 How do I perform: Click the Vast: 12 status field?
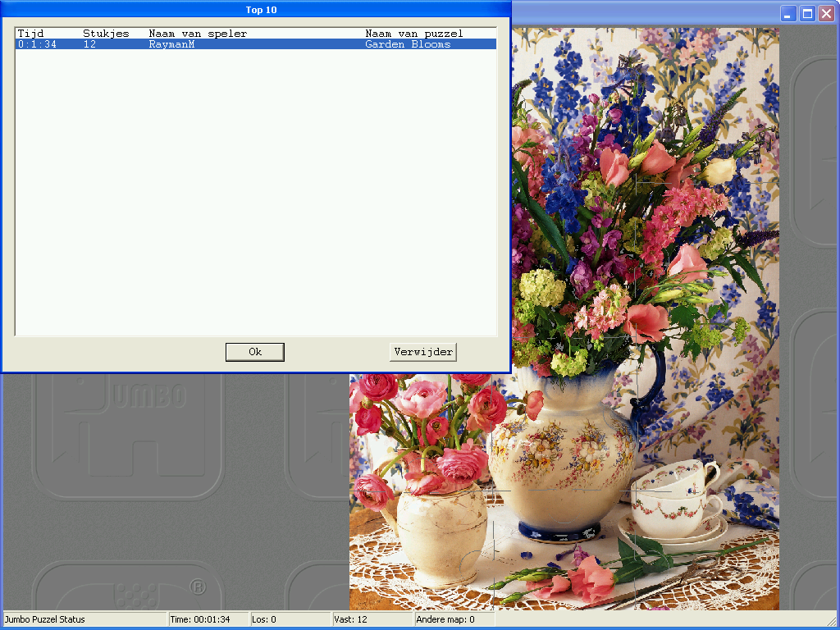[373, 619]
